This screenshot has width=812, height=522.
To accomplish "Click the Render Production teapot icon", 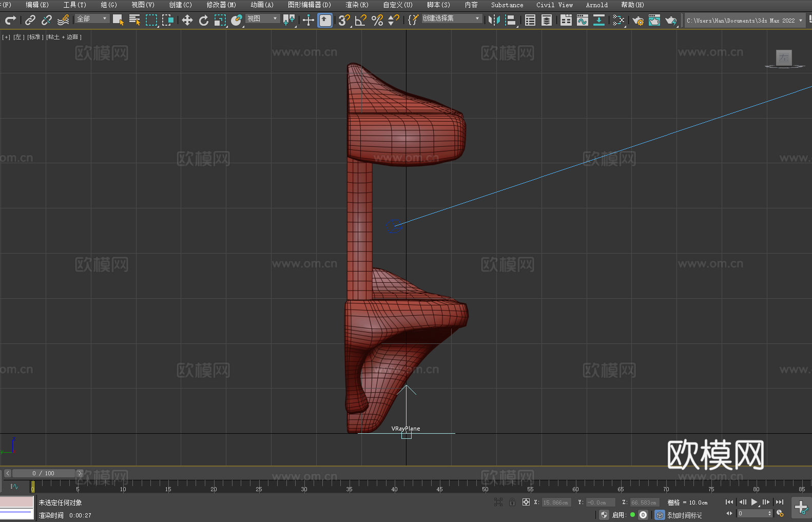I will pos(671,20).
